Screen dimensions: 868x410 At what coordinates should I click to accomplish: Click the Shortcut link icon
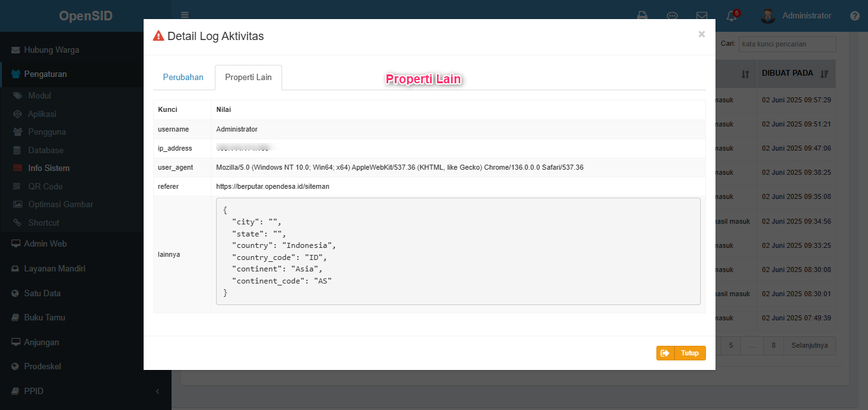click(17, 222)
